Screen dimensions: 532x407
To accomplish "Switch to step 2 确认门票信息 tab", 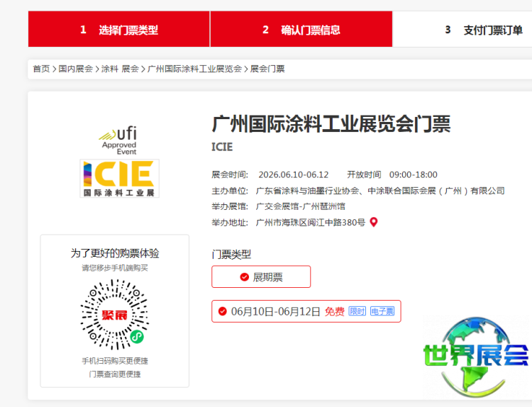I will (301, 30).
